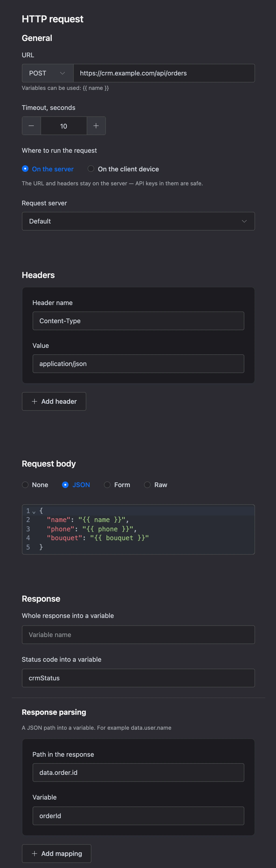276x868 pixels.
Task: Click closing brace on line 5 of editor
Action: click(41, 547)
